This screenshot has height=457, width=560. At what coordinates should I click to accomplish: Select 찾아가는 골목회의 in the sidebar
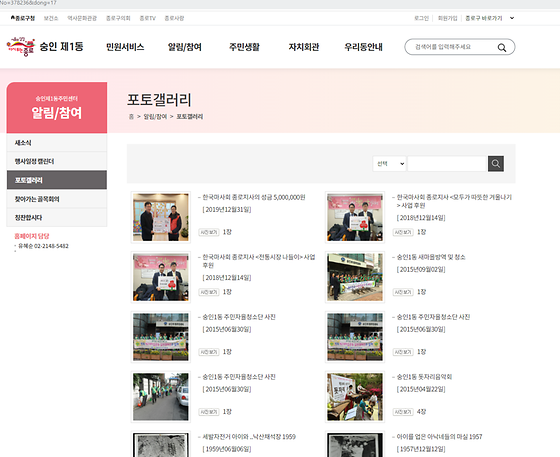57,199
